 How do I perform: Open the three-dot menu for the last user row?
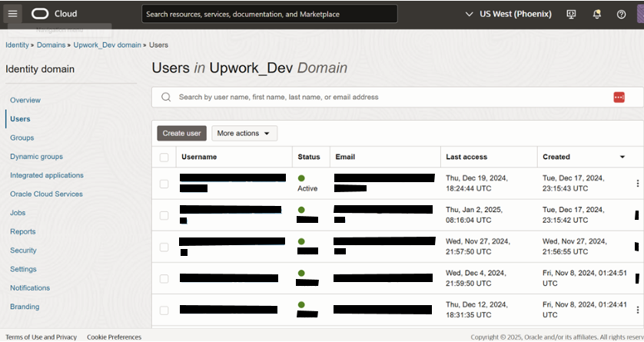click(x=637, y=310)
